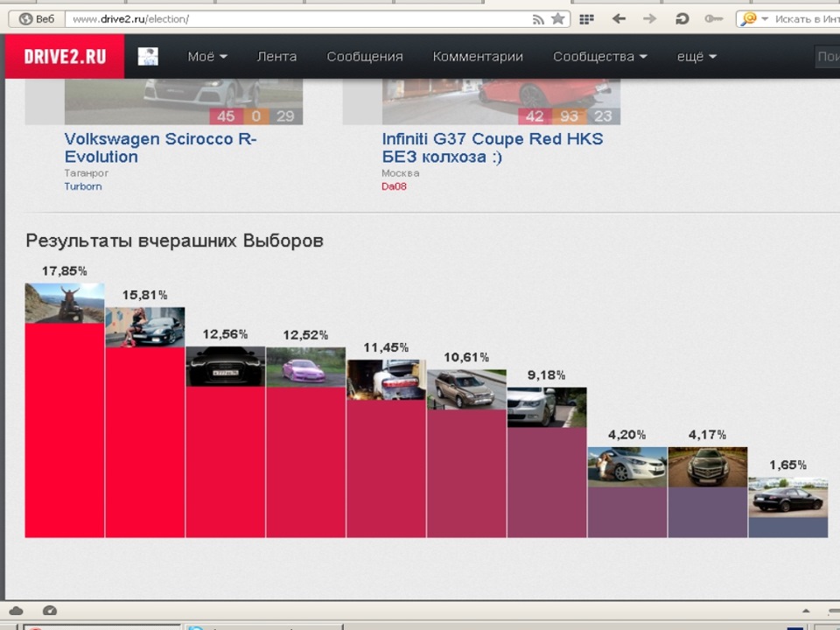This screenshot has height=630, width=840.
Task: Select the Сообщения menu item
Action: click(x=365, y=56)
